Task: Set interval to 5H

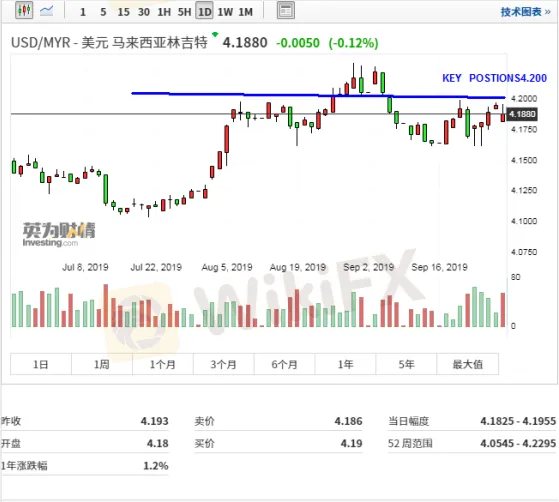Action: [x=184, y=12]
